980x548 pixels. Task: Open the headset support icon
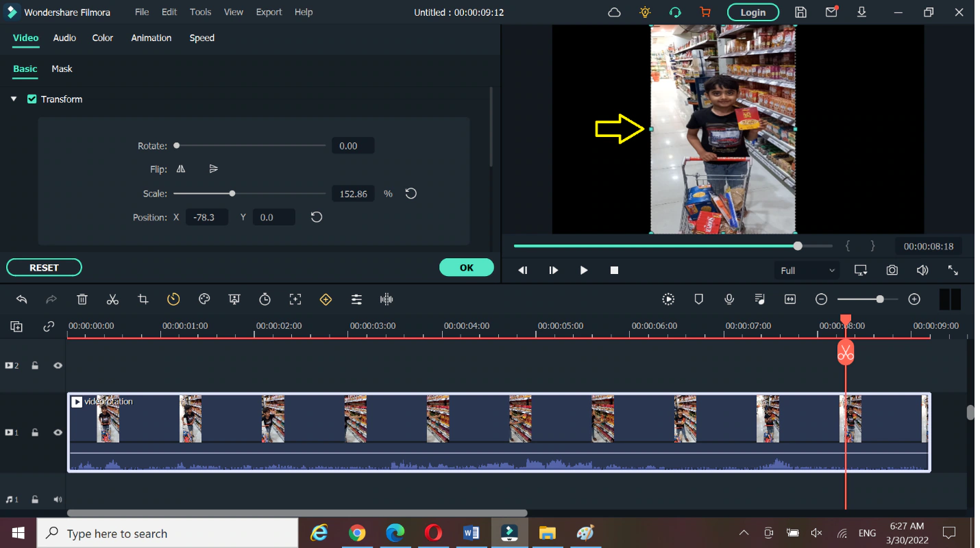point(675,12)
